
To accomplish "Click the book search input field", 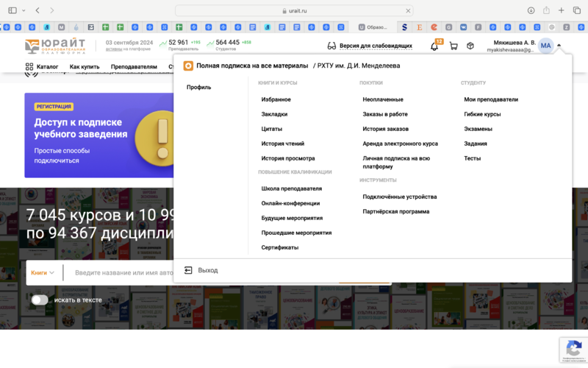I will point(123,272).
